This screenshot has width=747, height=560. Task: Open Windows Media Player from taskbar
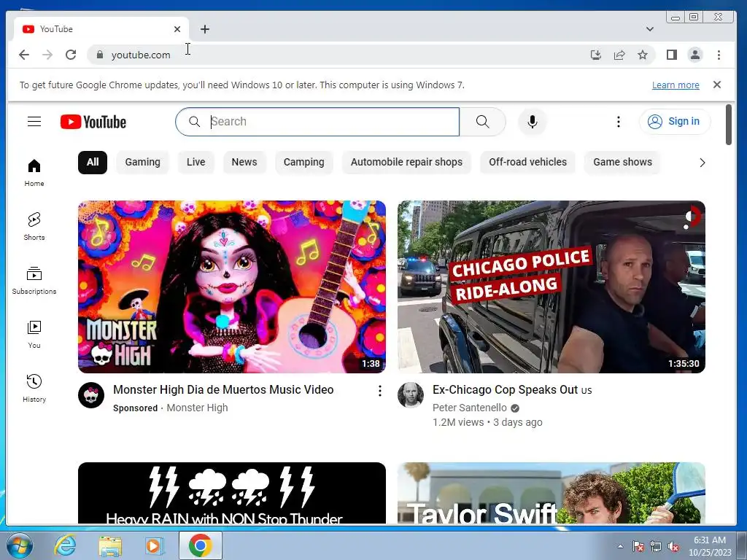point(154,545)
